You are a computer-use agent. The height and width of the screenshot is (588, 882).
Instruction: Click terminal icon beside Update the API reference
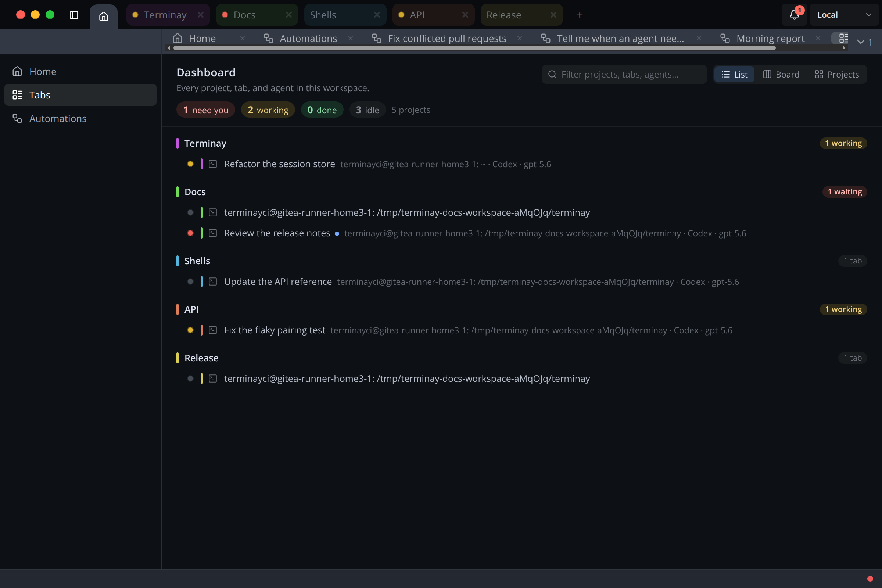(x=213, y=282)
